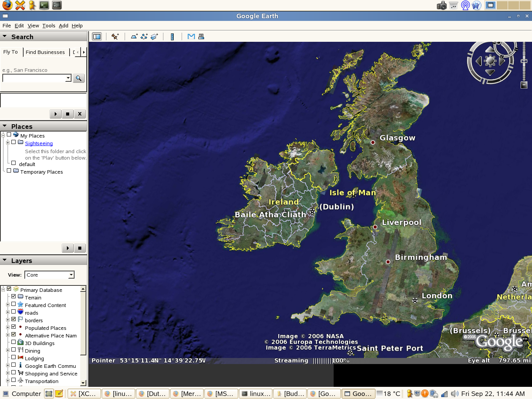This screenshot has height=399, width=532.
Task: Add an image overlay using the toolbar icon
Action: (154, 36)
